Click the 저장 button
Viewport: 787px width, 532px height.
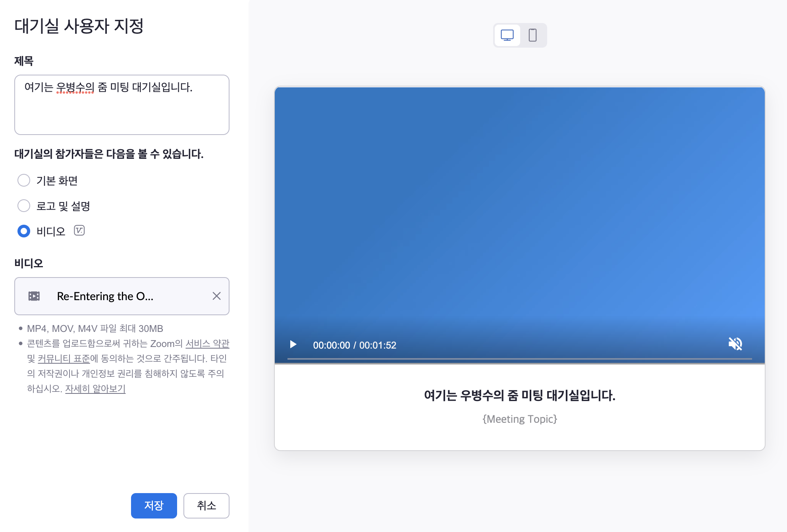154,505
